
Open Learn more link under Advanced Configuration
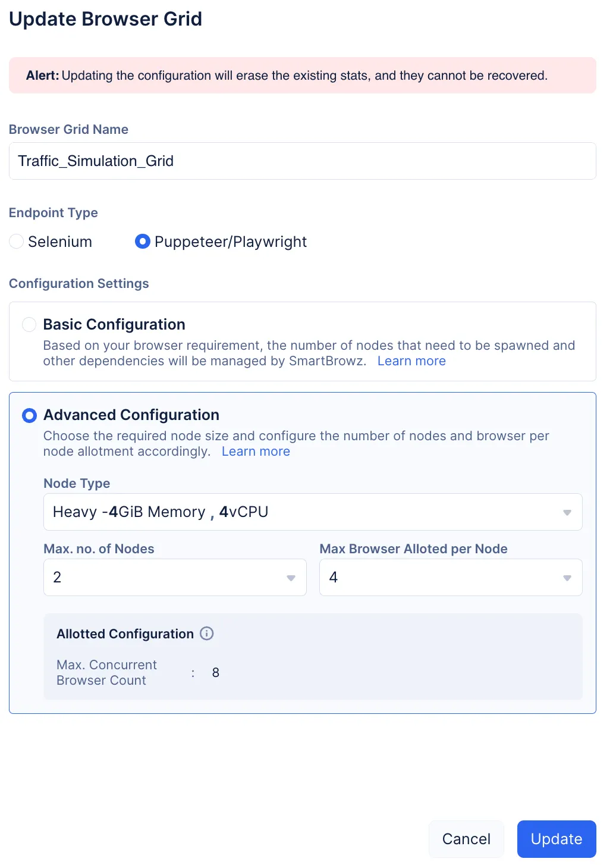[x=256, y=452]
